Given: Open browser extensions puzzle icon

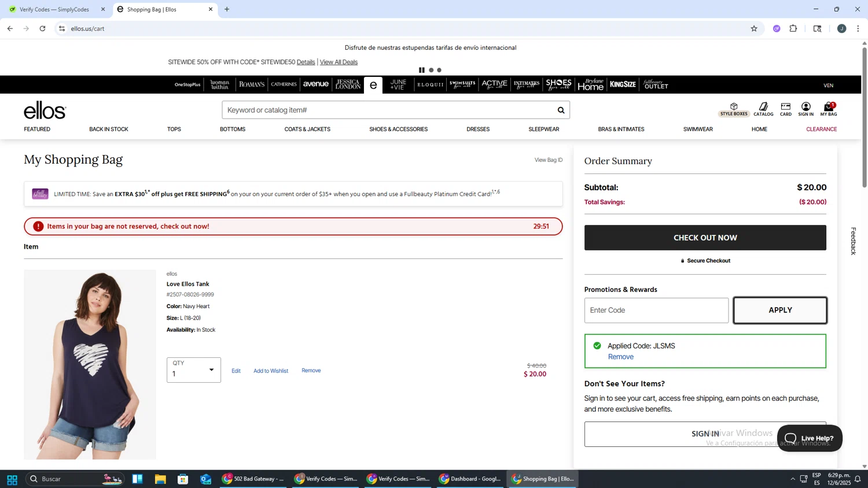Looking at the screenshot, I should click(x=793, y=28).
